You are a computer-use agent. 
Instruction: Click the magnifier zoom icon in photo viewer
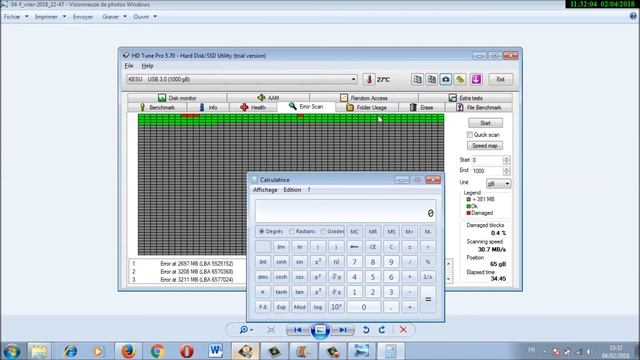pyautogui.click(x=246, y=330)
